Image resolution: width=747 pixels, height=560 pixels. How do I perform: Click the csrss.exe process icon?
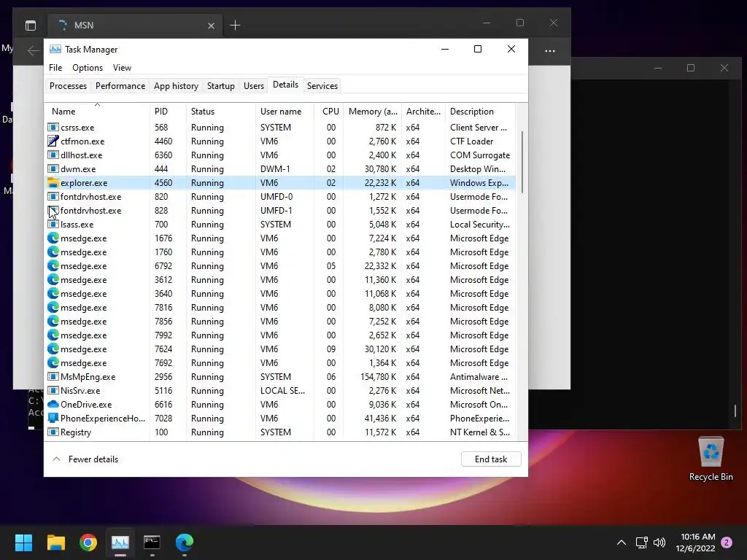coord(53,128)
